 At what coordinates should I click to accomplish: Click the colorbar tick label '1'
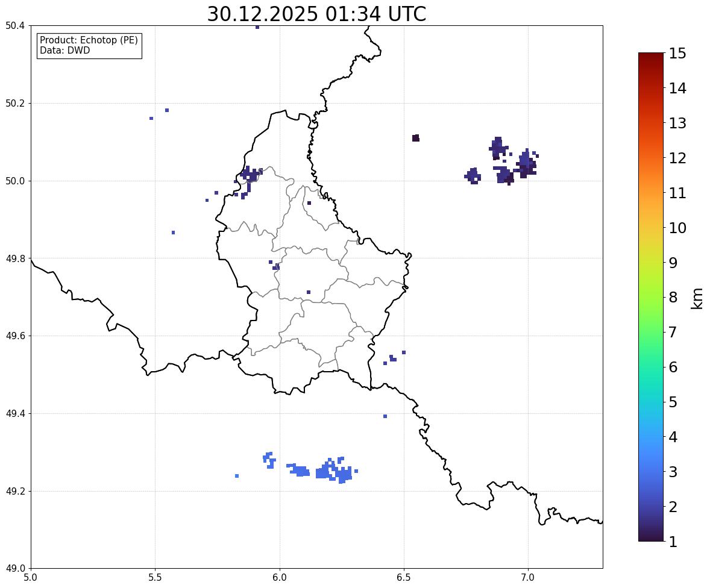pyautogui.click(x=673, y=542)
